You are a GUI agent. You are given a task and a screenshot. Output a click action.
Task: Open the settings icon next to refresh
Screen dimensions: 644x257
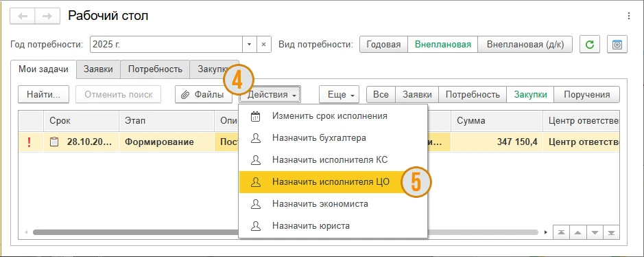pyautogui.click(x=617, y=45)
